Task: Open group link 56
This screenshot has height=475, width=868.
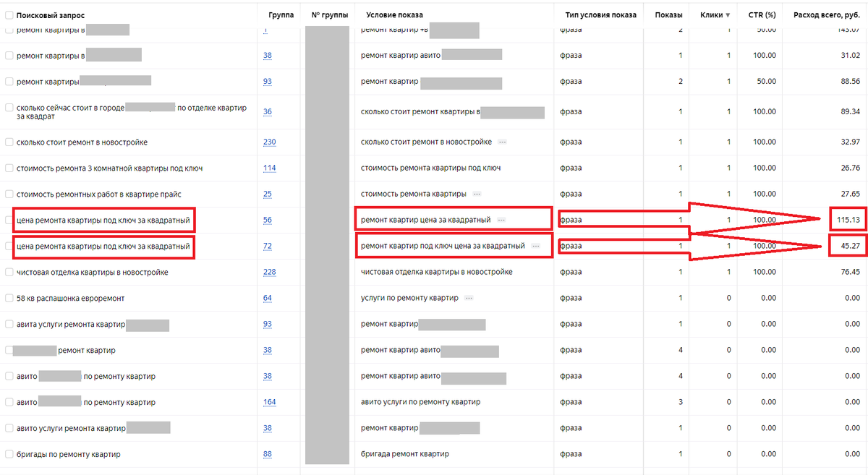Action: click(x=268, y=220)
